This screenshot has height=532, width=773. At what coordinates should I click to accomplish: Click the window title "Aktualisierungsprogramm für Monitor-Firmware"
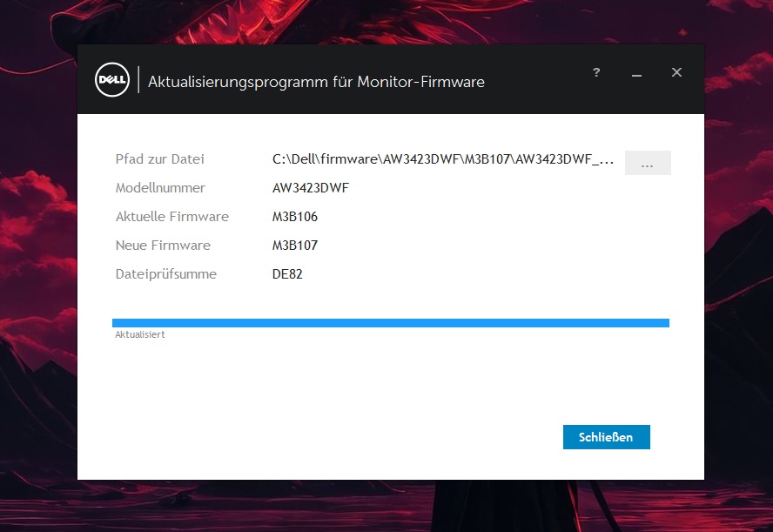coord(316,81)
